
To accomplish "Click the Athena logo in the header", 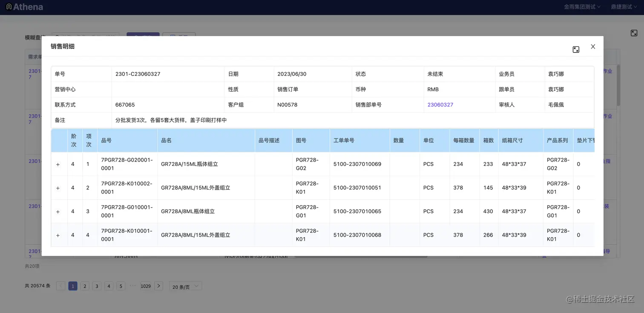I will (24, 7).
